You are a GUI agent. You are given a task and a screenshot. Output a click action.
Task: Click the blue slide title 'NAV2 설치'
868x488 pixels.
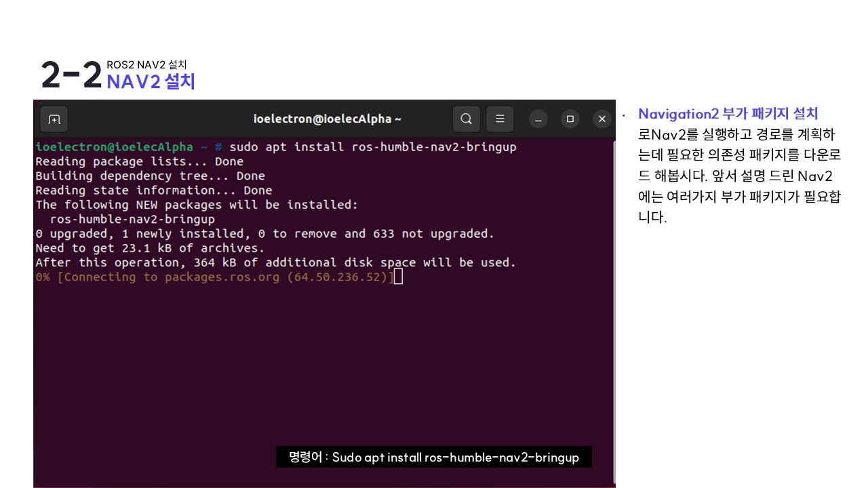[151, 81]
